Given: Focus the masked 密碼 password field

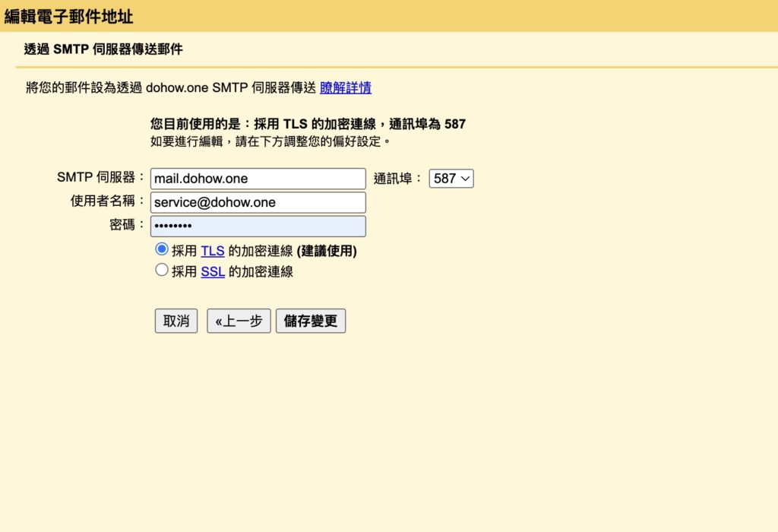Looking at the screenshot, I should [258, 226].
